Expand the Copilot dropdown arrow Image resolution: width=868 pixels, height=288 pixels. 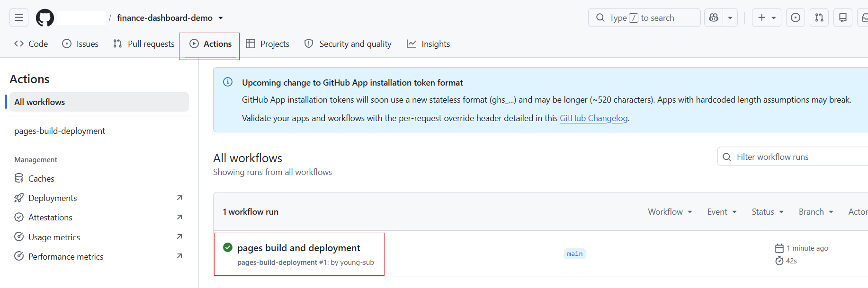click(x=730, y=17)
